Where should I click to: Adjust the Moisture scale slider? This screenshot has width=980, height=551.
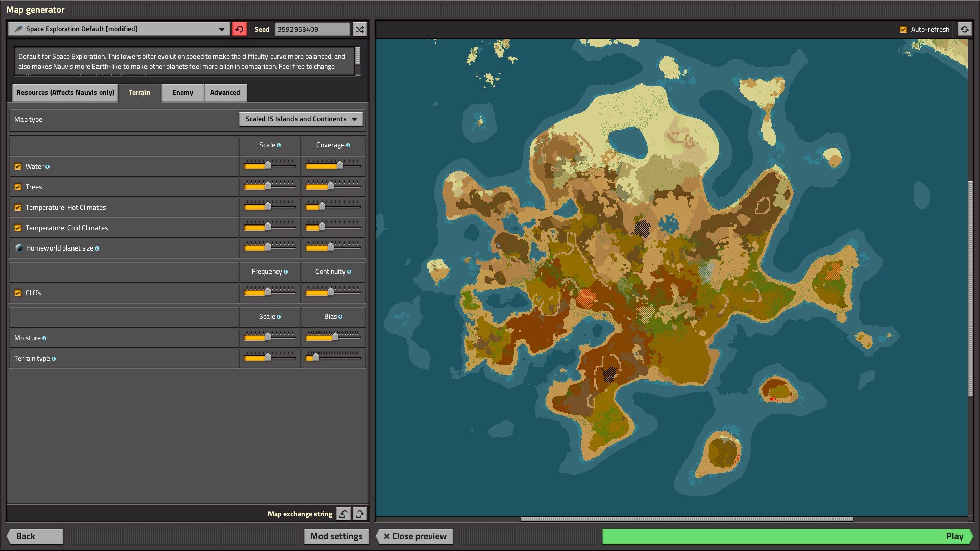click(269, 337)
